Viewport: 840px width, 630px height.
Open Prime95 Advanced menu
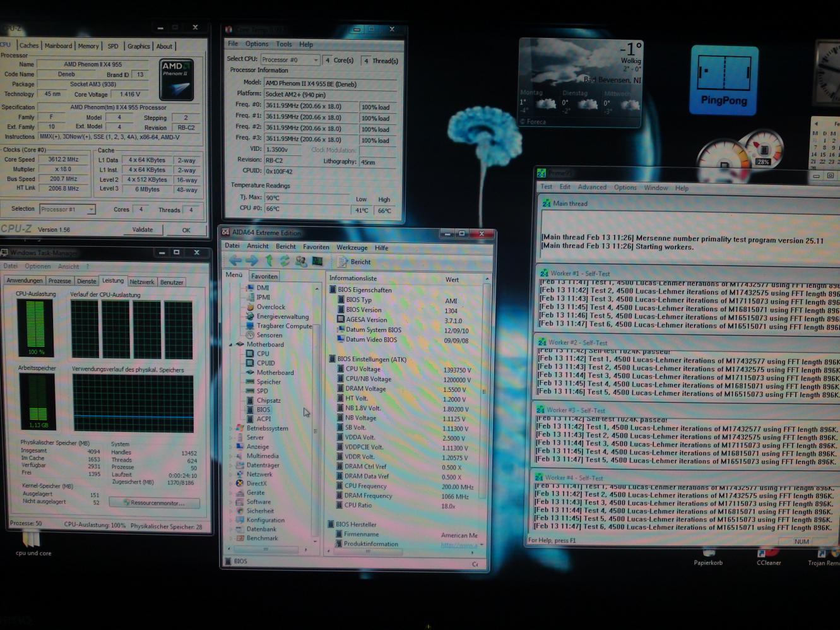[592, 187]
